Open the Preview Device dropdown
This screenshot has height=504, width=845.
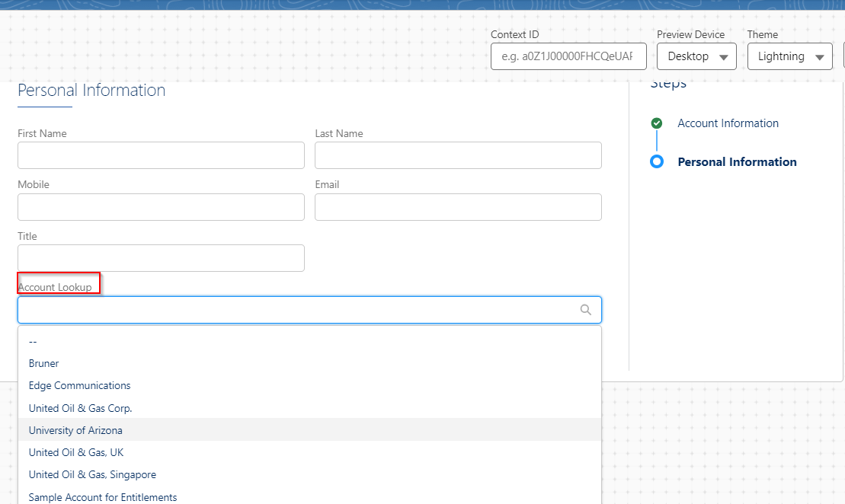[696, 56]
